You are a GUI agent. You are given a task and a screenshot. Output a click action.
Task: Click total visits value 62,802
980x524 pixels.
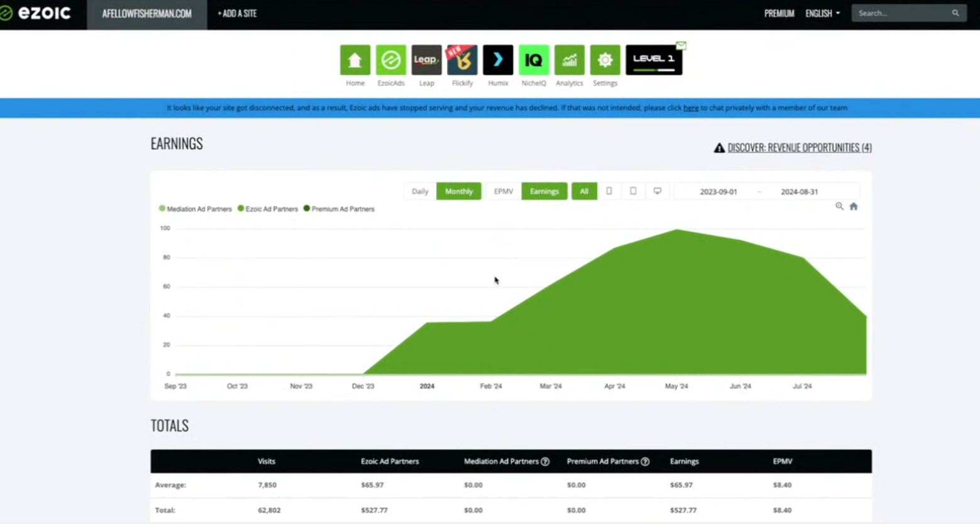click(269, 510)
